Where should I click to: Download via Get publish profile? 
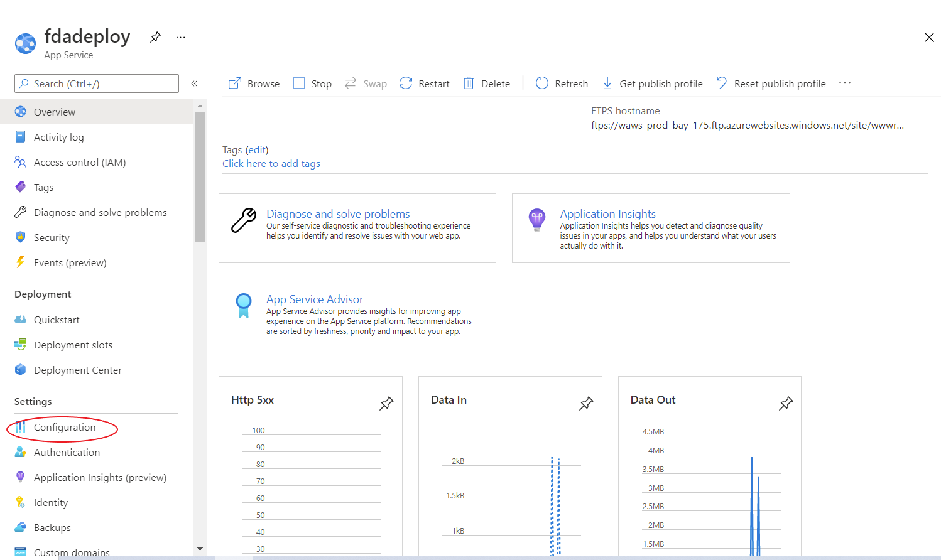coord(652,83)
